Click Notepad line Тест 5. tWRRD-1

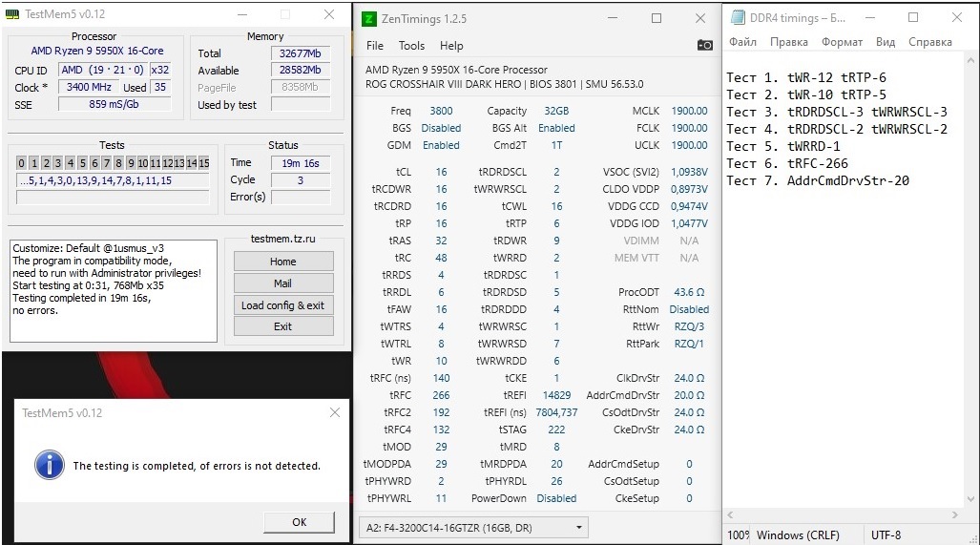point(783,146)
